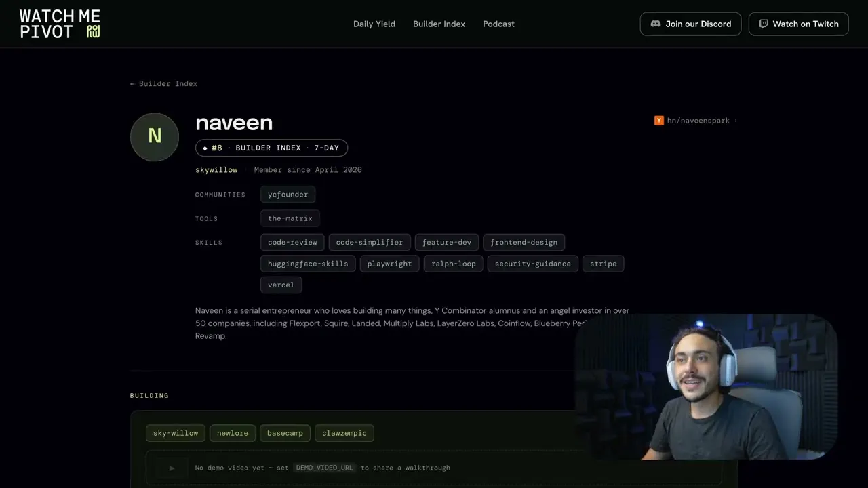The image size is (868, 488).
Task: Select the ycfounder community tag
Action: click(x=288, y=195)
